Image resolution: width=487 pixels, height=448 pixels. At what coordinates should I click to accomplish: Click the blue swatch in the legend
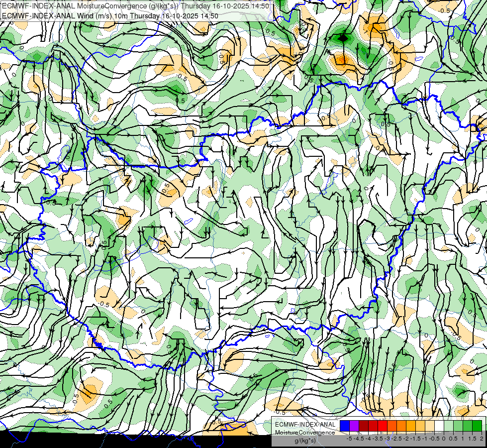tap(345, 426)
